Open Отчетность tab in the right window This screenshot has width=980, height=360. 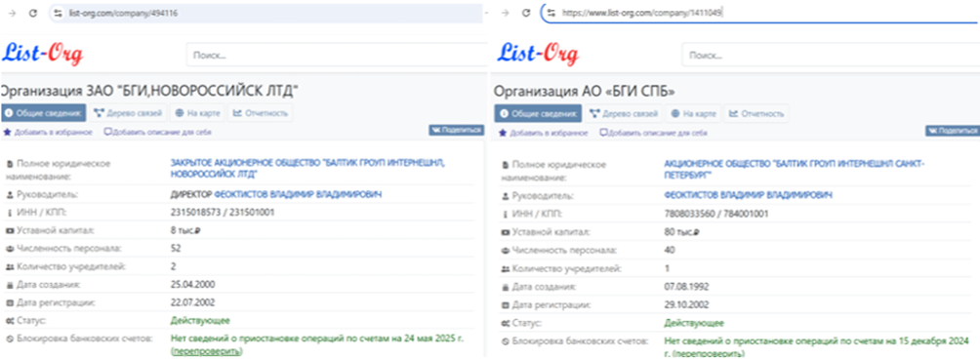coord(756,114)
